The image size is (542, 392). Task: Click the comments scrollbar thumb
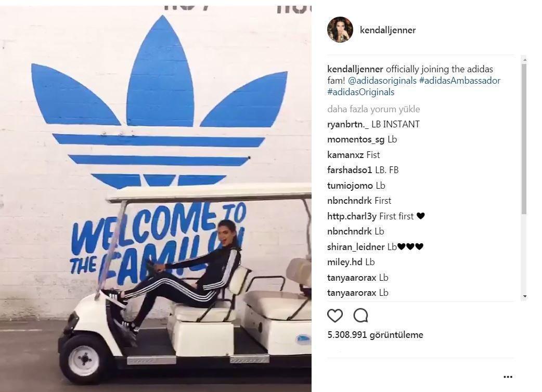(x=524, y=138)
